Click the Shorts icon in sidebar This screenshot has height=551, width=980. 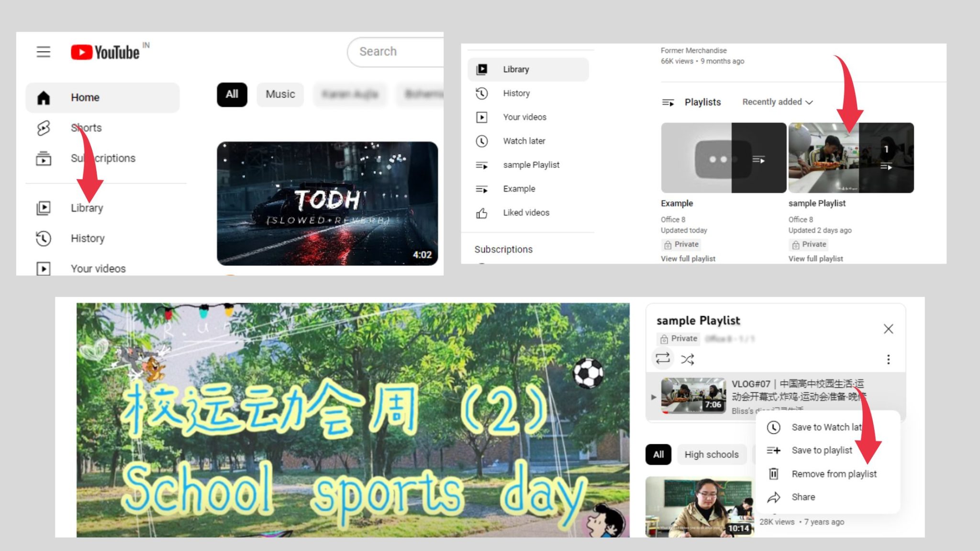[x=44, y=127]
